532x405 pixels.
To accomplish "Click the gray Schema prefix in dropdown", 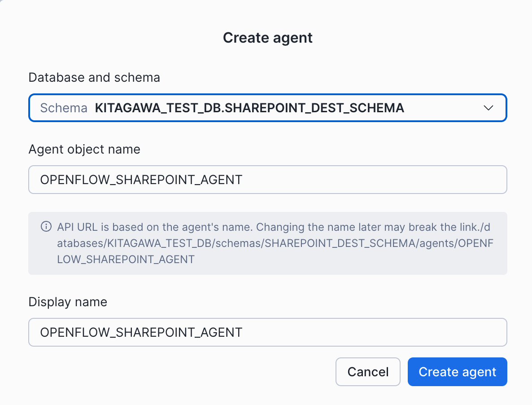I will click(x=64, y=108).
